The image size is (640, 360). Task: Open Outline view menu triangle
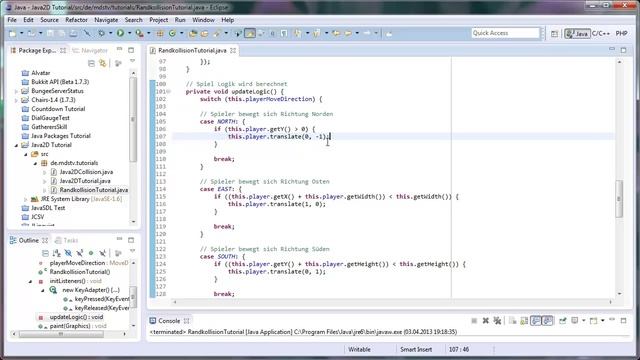[133, 251]
